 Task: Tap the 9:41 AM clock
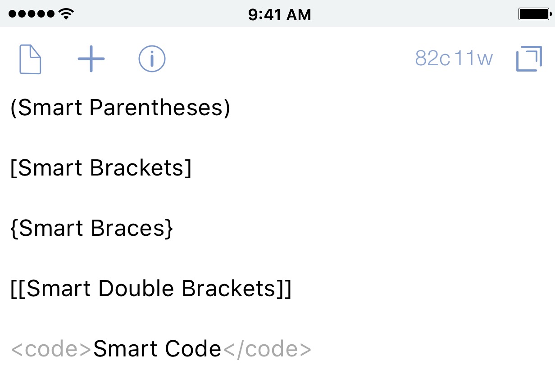(x=279, y=14)
